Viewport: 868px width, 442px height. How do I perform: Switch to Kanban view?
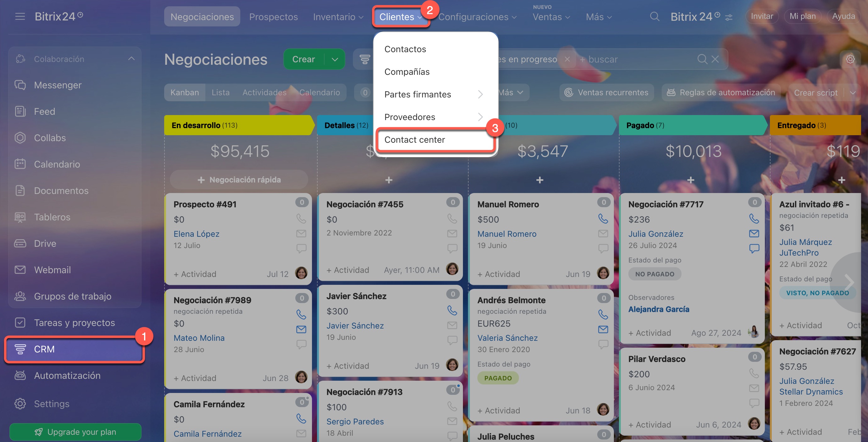[185, 92]
